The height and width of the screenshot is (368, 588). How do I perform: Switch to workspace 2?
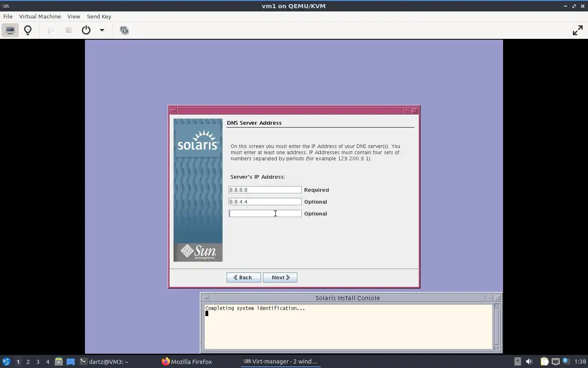pos(28,361)
